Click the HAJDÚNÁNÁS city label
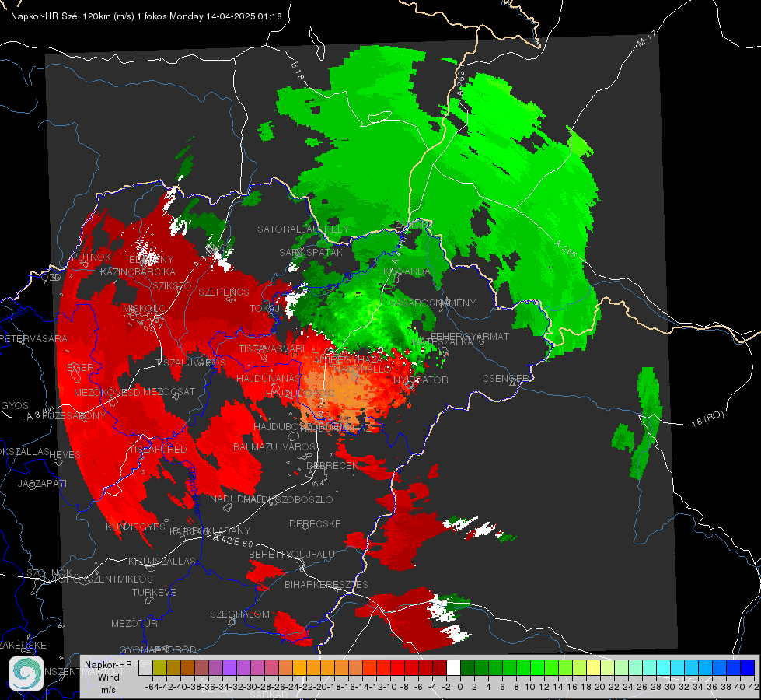Viewport: 761px width, 700px height. pos(268,379)
